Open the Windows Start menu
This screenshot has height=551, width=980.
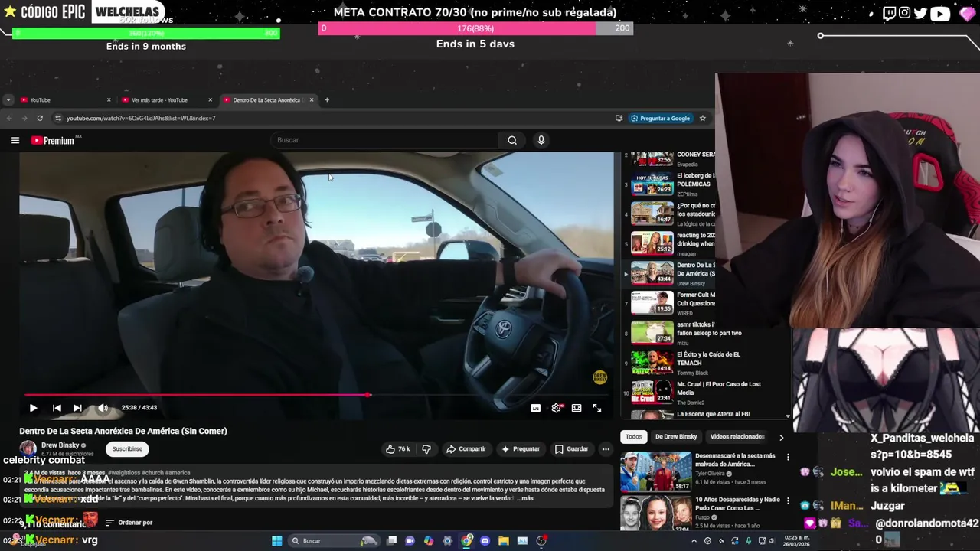point(277,541)
